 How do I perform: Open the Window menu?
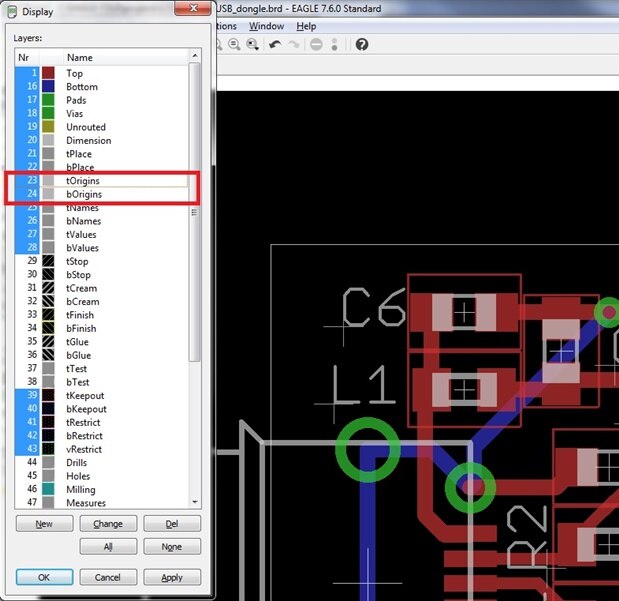coord(266,26)
